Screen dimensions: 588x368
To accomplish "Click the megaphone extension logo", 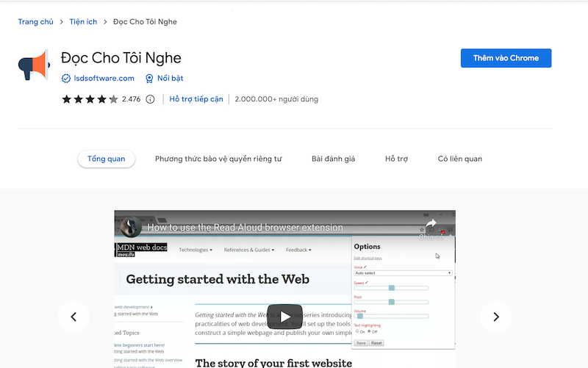I will (34, 65).
